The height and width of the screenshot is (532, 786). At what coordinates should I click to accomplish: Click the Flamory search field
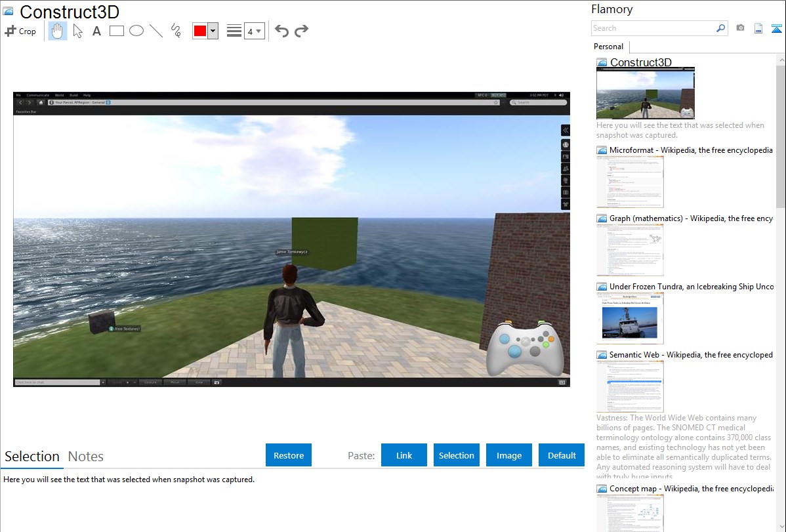(653, 28)
